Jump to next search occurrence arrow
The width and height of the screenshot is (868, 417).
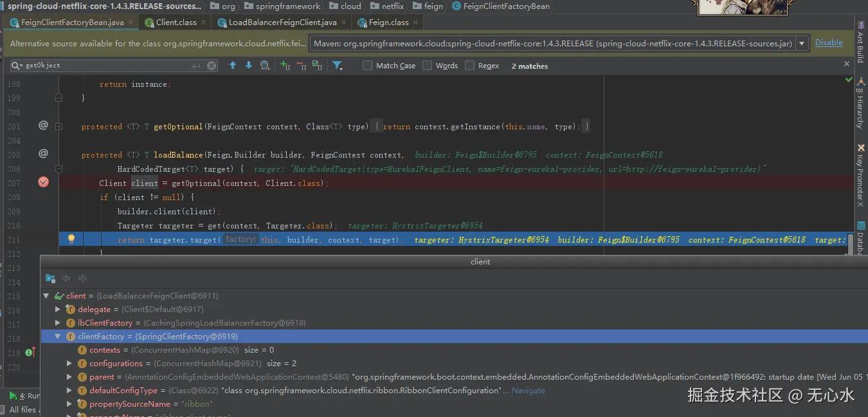[x=249, y=66]
